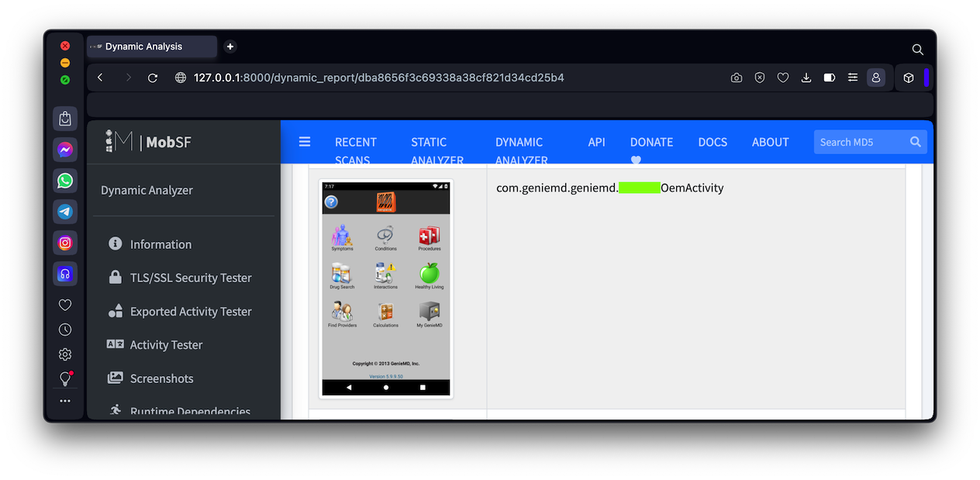Select the Dynamic Analysis browser tab
This screenshot has width=980, height=480.
pos(151,47)
